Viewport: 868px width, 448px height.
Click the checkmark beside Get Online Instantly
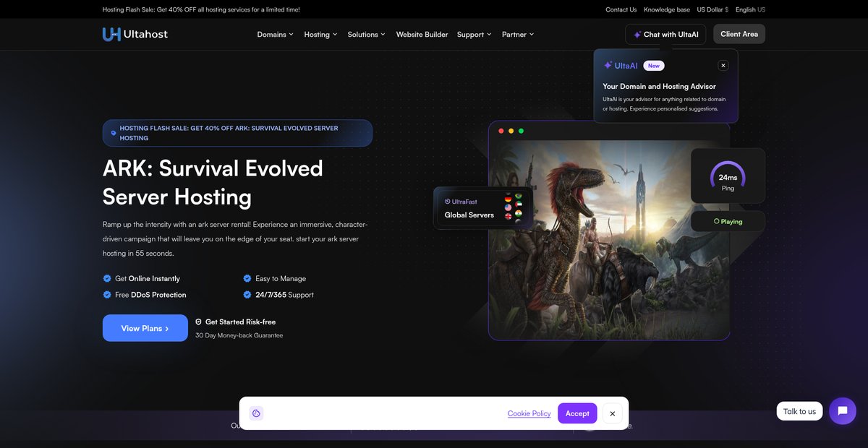tap(107, 278)
